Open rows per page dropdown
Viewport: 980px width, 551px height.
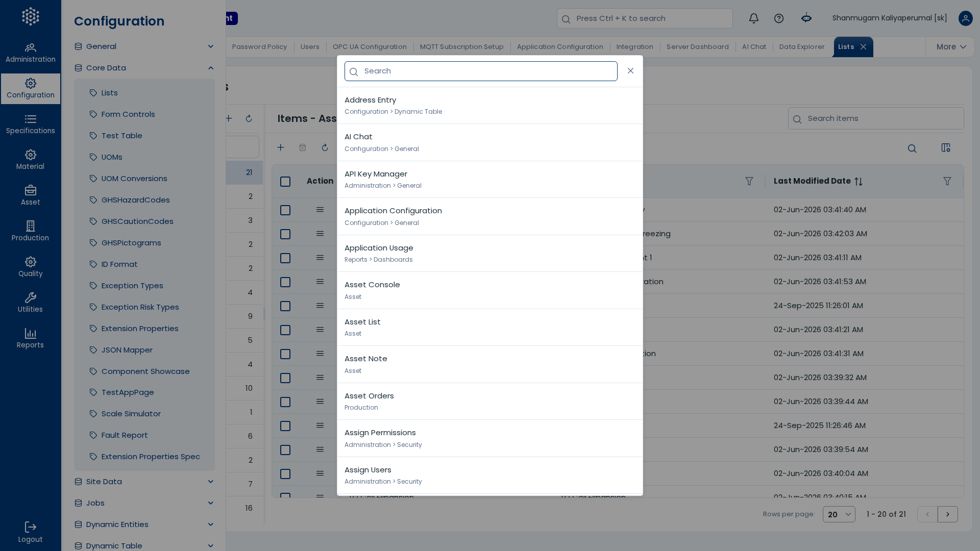tap(839, 514)
